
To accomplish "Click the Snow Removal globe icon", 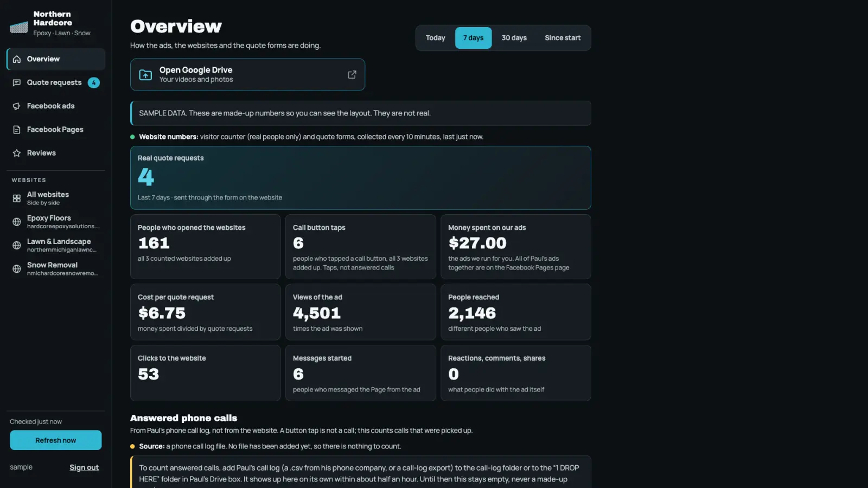I will 17,269.
